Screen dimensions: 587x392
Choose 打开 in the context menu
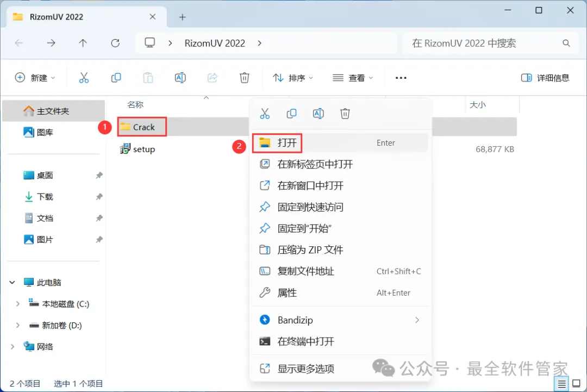[340, 142]
